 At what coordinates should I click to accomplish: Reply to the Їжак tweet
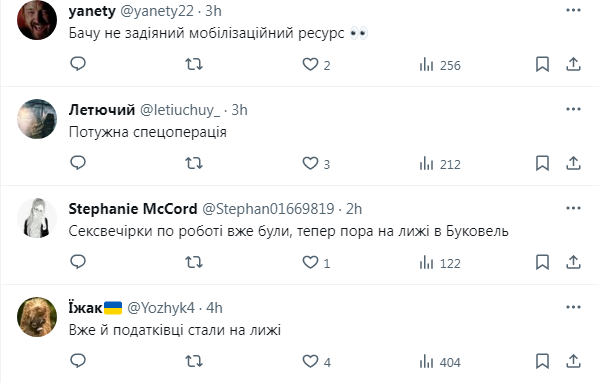tap(78, 361)
